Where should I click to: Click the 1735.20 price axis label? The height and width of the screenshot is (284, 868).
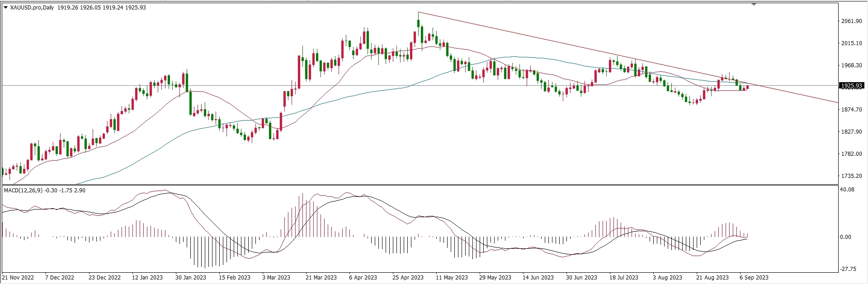(851, 176)
